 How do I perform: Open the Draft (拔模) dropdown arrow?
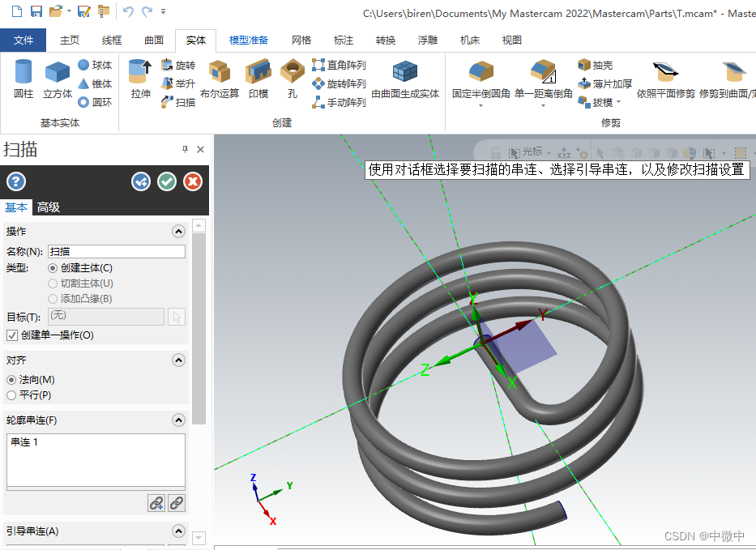click(618, 102)
